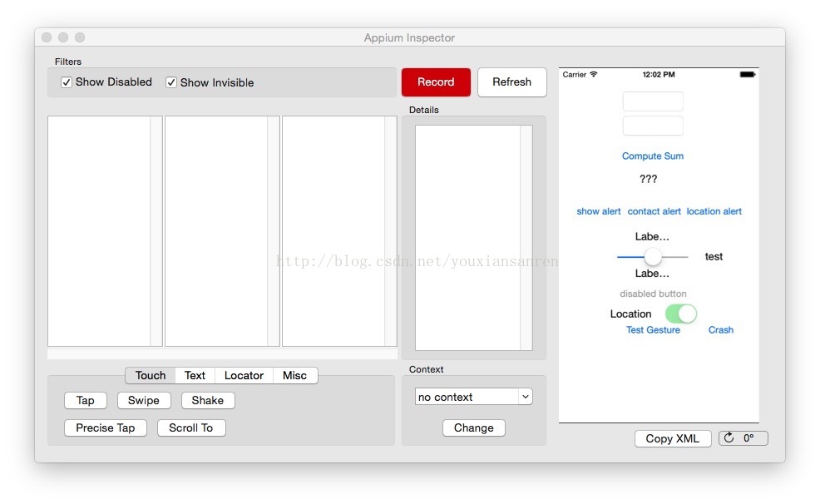Click the test label beside slider
This screenshot has height=504, width=820.
click(714, 257)
